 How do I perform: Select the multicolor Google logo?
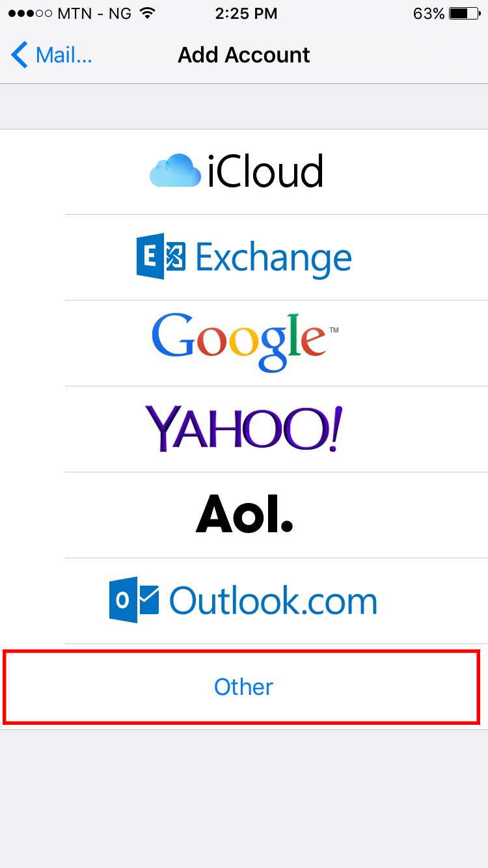coord(245,343)
